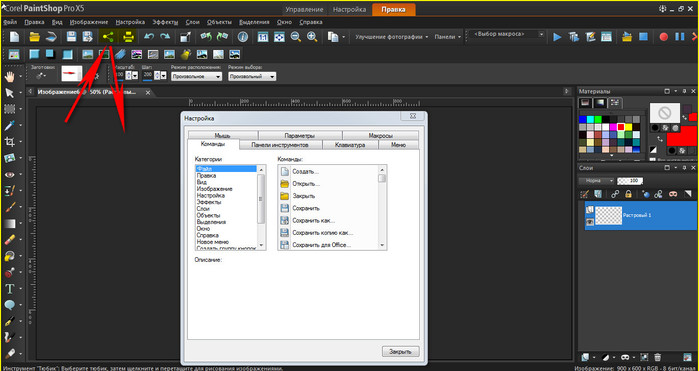699x371 pixels.
Task: Open the Параметры tab in dialog
Action: (300, 136)
